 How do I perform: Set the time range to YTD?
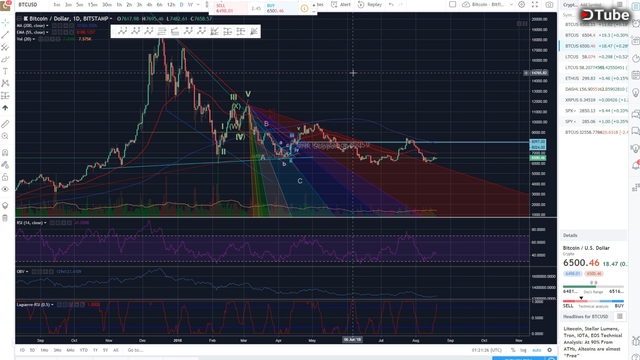point(84,350)
